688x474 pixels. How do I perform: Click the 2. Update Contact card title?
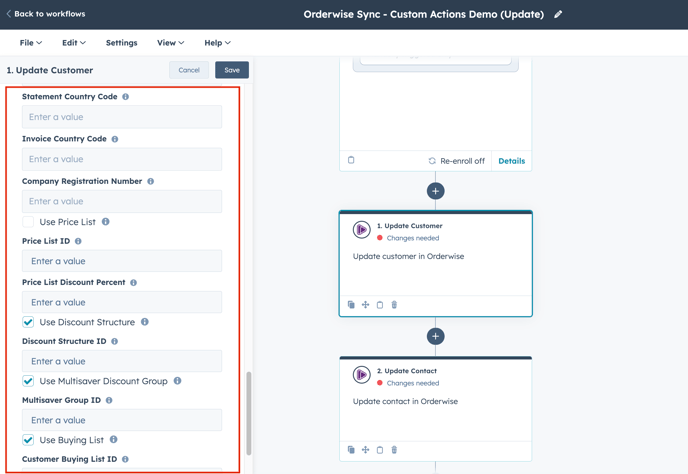[x=407, y=371]
